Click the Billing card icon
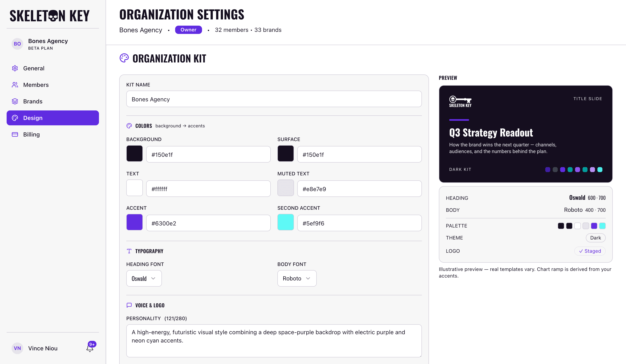Image resolution: width=626 pixels, height=364 pixels. 15,134
